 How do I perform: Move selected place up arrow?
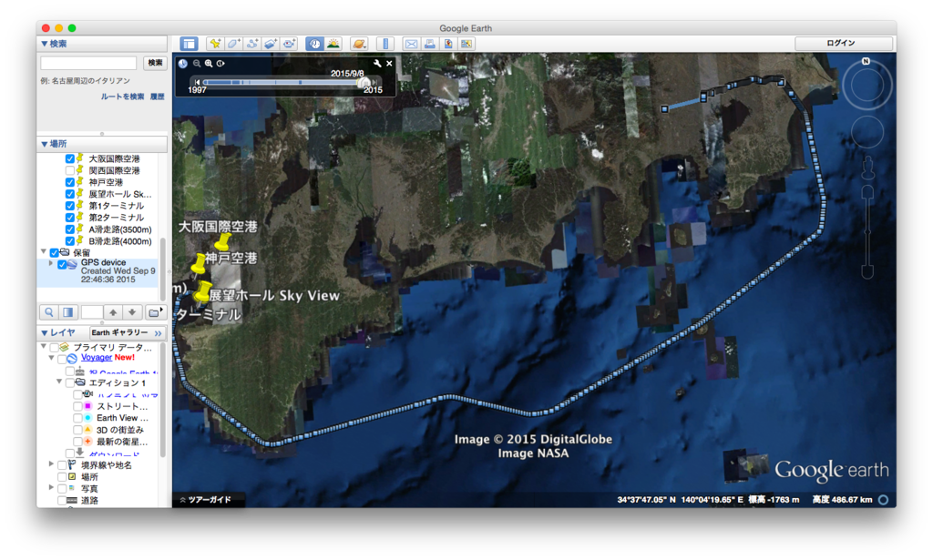click(x=113, y=312)
